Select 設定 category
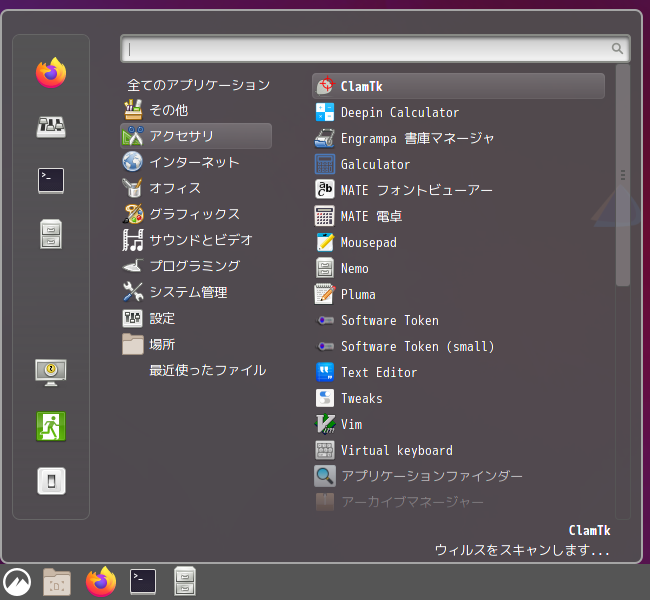The image size is (650, 600). pos(196,318)
